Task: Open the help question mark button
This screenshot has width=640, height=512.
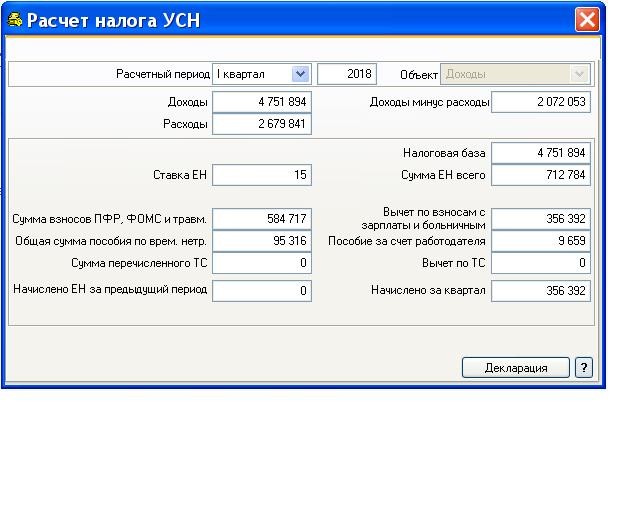Action: tap(584, 367)
